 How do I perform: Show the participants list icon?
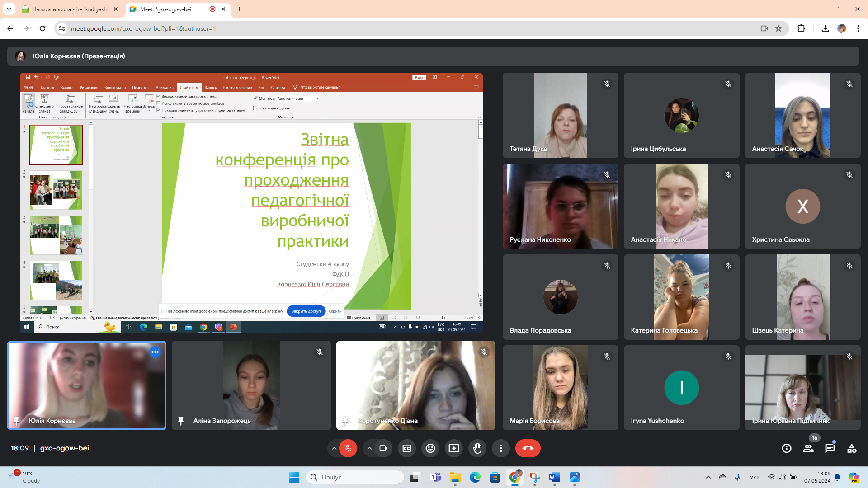[x=808, y=448]
